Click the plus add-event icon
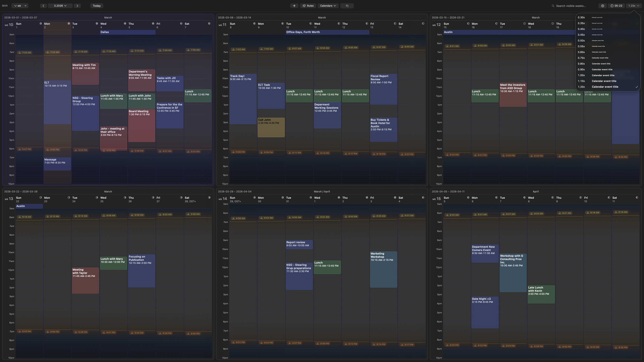 (294, 6)
